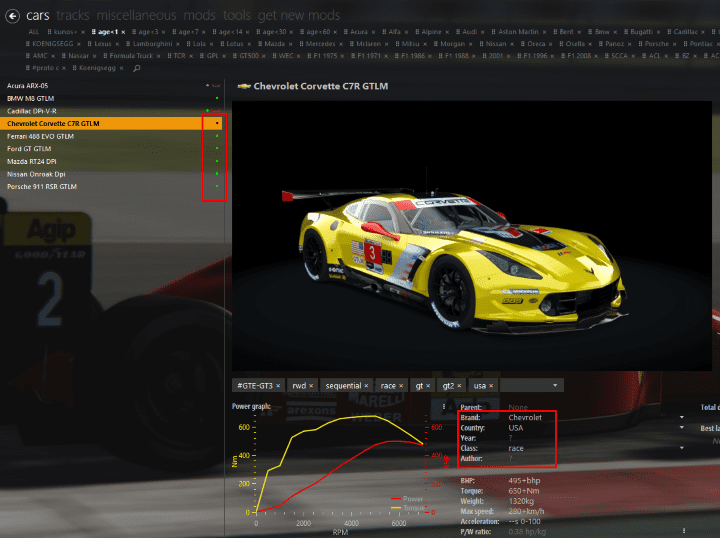The image size is (720, 538).
Task: Delete the sequential tag
Action: click(366, 385)
